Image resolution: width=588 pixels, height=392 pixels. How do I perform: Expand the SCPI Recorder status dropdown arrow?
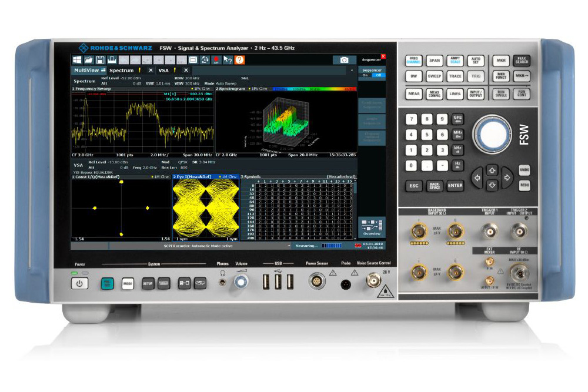(289, 246)
